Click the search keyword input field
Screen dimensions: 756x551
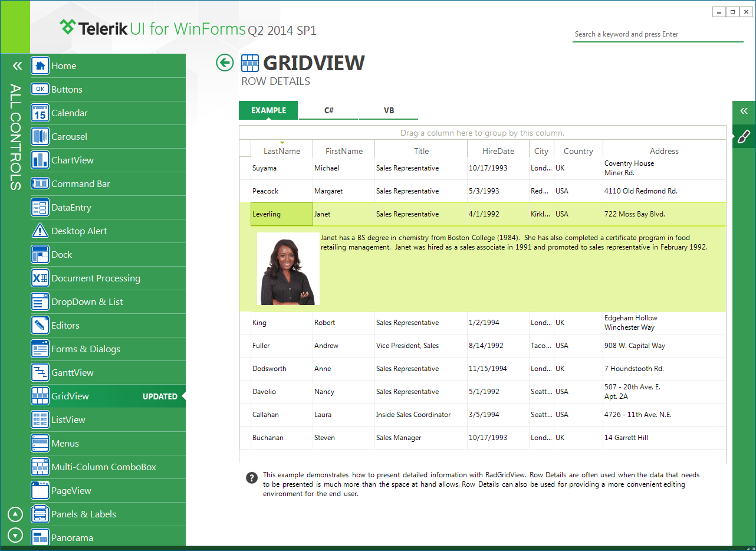(x=658, y=34)
